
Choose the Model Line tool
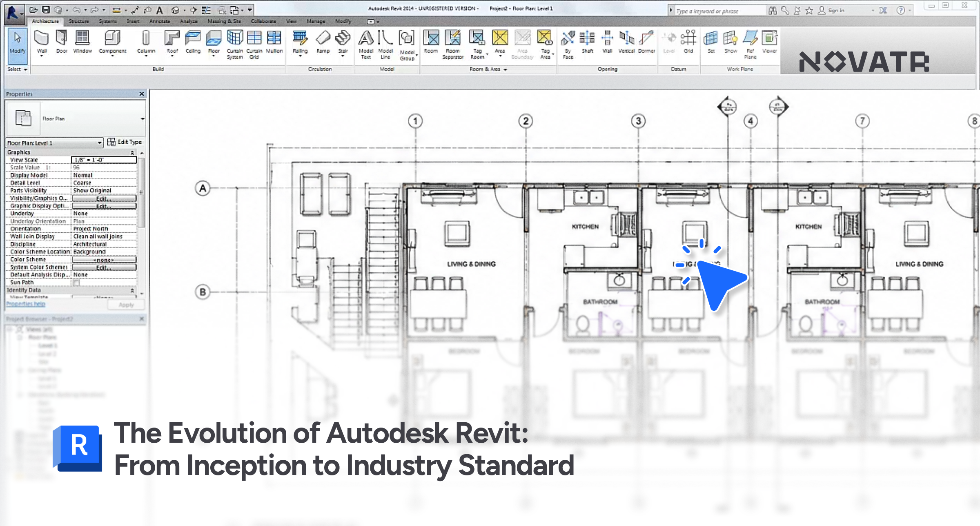click(x=385, y=45)
